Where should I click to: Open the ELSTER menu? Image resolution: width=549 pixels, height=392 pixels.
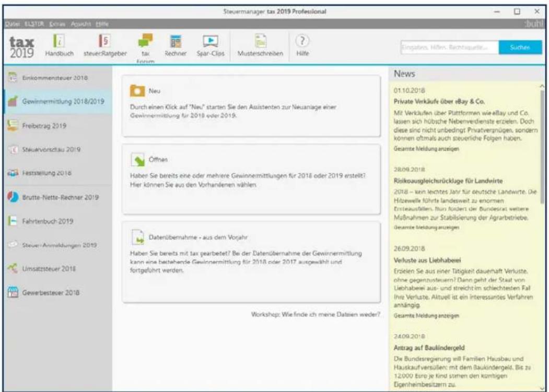(x=34, y=24)
